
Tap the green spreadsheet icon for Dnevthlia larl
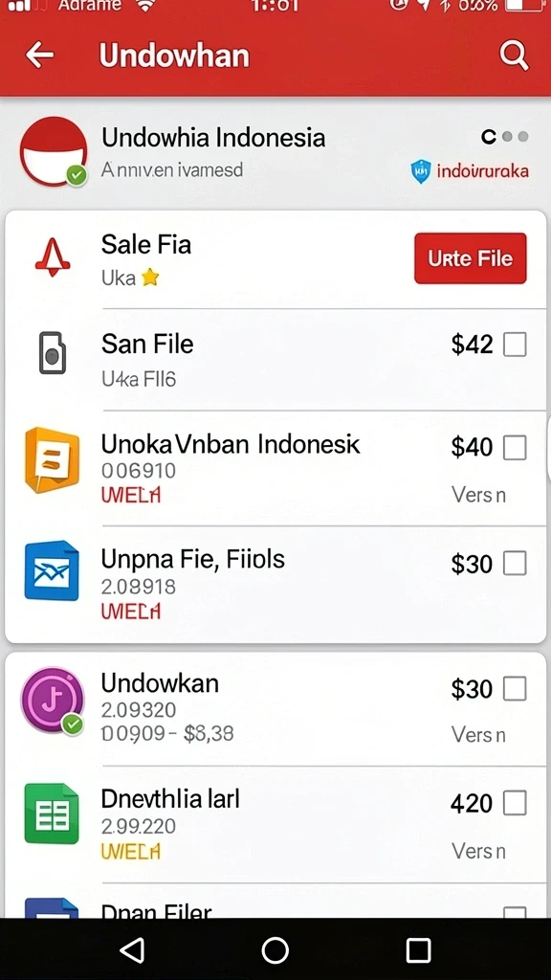(52, 813)
